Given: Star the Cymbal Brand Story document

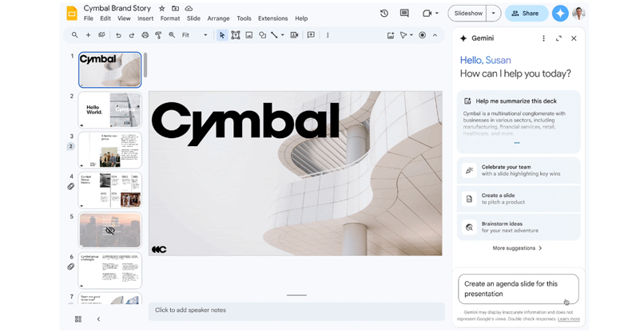Looking at the screenshot, I should pyautogui.click(x=161, y=8).
